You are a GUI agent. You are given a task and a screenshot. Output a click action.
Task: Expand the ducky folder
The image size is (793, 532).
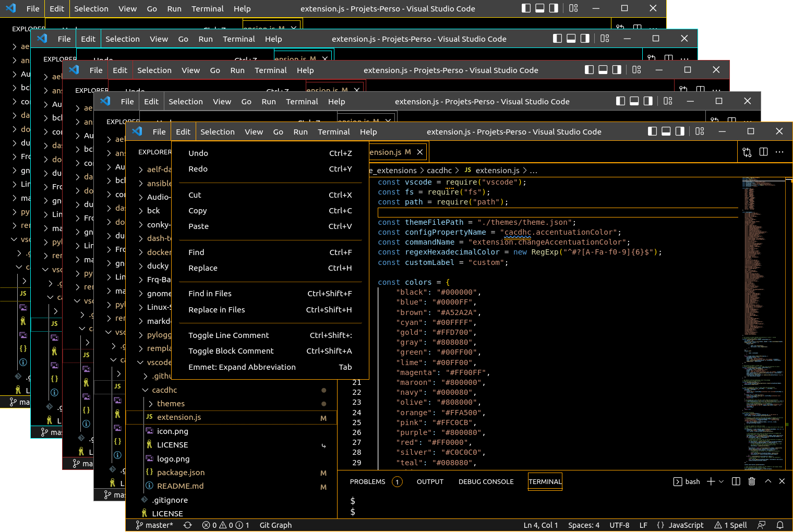[141, 266]
